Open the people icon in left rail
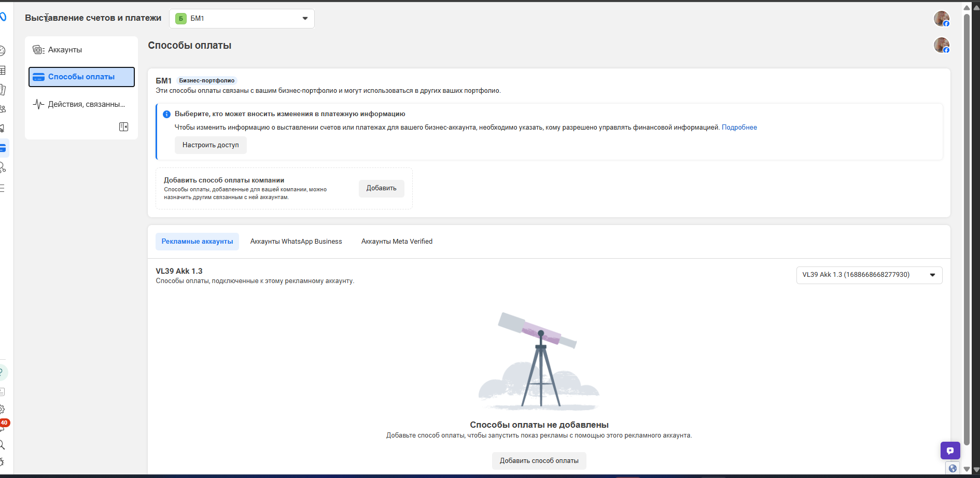This screenshot has width=980, height=478. (2, 109)
